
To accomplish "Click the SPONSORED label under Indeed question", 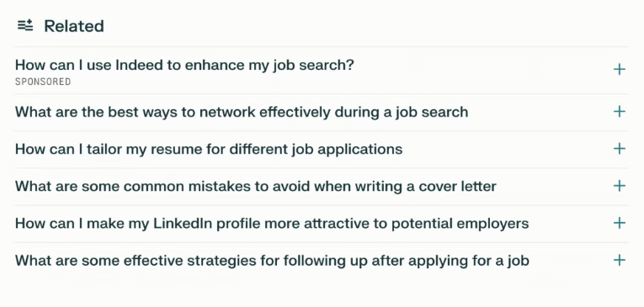I will [43, 82].
